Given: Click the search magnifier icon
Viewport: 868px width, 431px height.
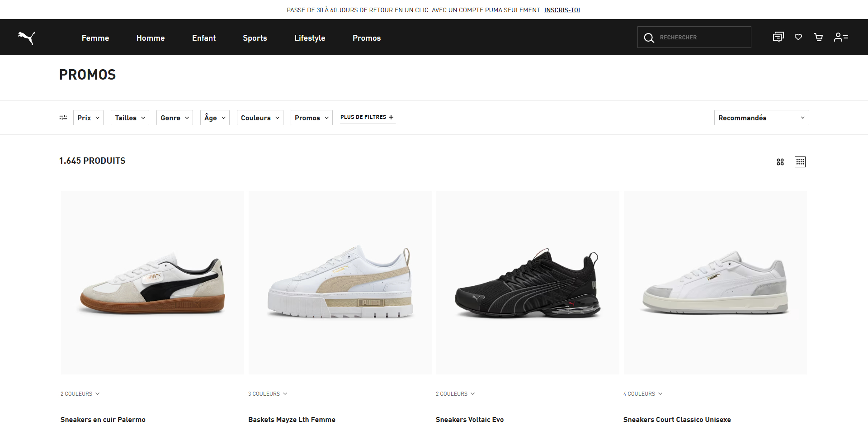Looking at the screenshot, I should (649, 38).
